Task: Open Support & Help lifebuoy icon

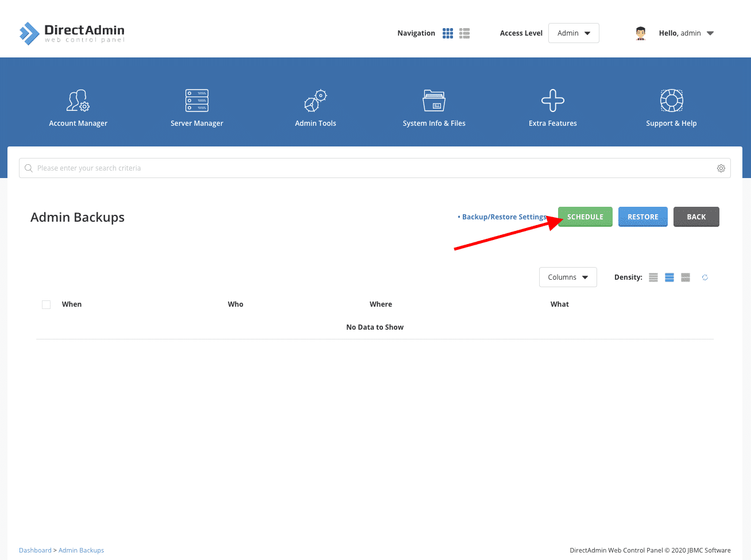Action: coord(671,101)
